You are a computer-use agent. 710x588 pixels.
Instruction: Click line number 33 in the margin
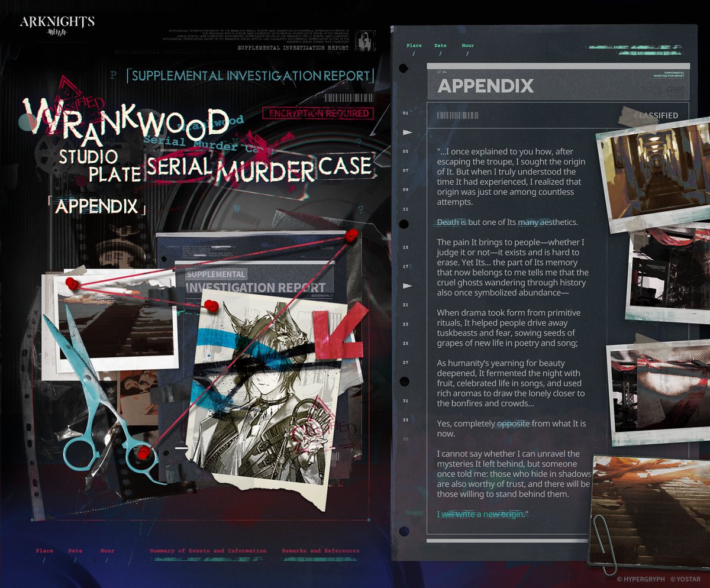point(405,419)
